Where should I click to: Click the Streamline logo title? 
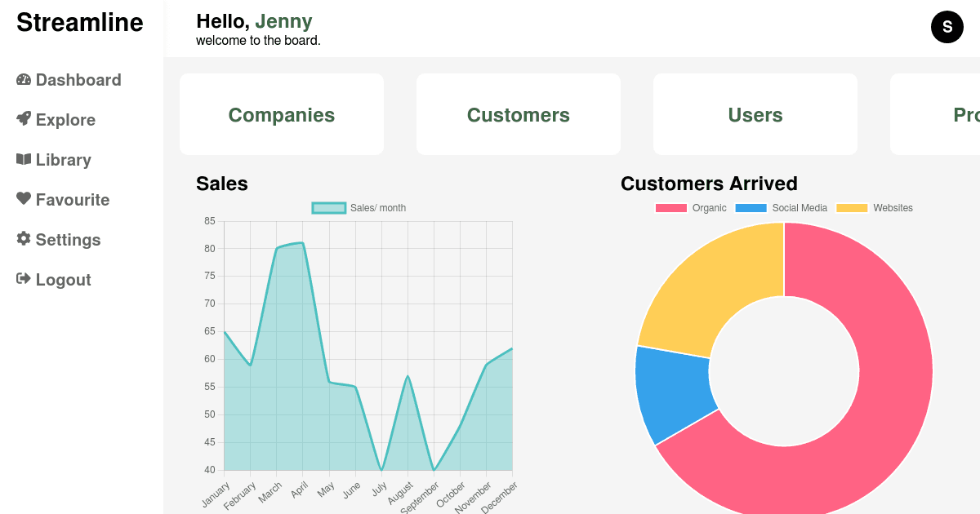80,23
